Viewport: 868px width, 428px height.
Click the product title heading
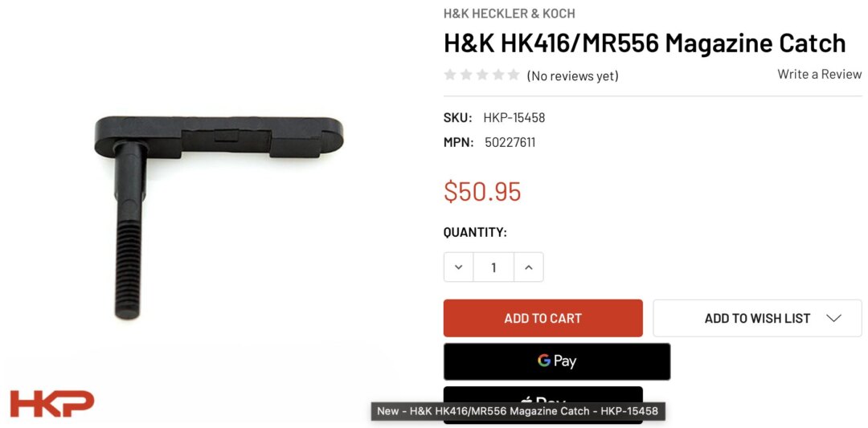point(645,43)
